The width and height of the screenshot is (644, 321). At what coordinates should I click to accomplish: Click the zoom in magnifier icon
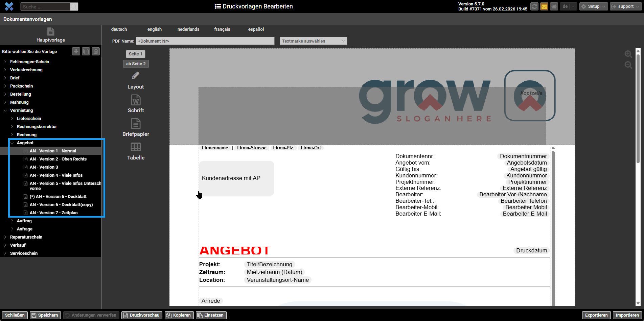[x=628, y=54]
